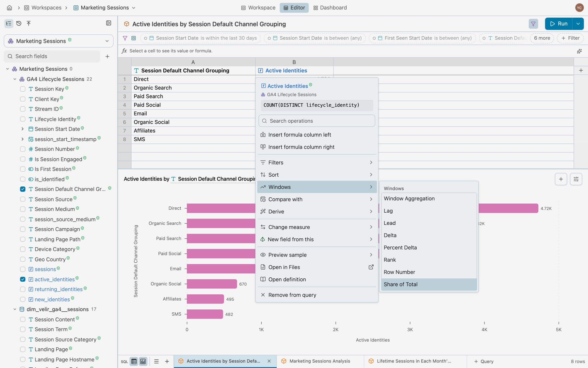The height and width of the screenshot is (368, 588).
Task: Collapse the GA4 Lifecycle Sessions group
Action: click(15, 79)
